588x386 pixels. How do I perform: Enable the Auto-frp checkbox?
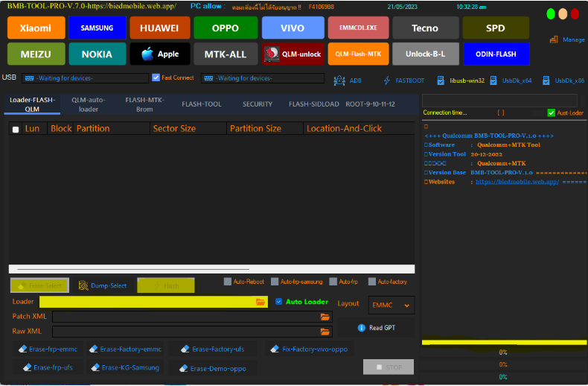tap(333, 281)
